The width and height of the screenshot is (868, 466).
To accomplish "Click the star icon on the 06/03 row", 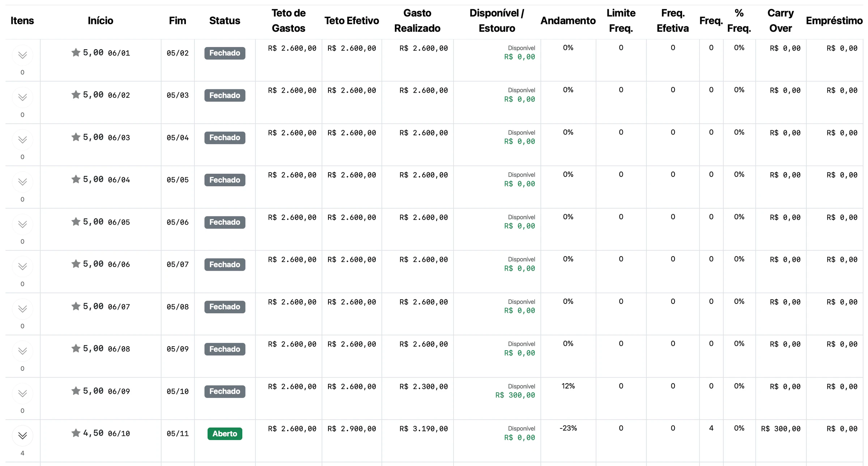I will pos(76,137).
